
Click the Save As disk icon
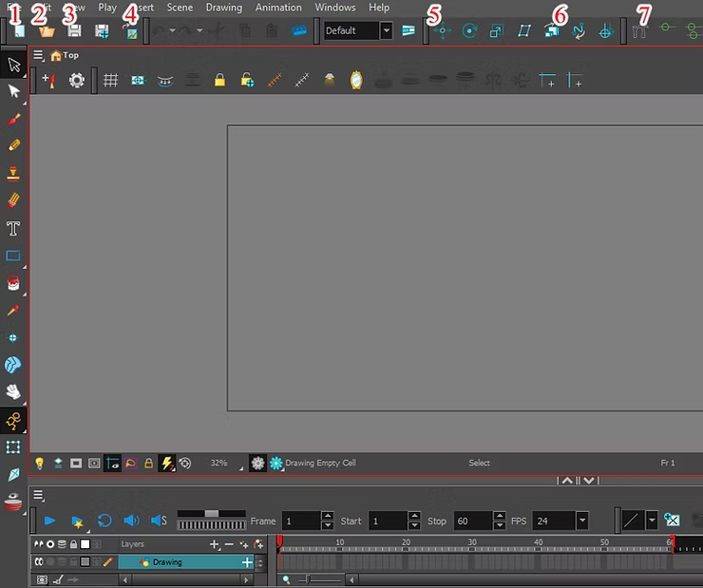102,31
